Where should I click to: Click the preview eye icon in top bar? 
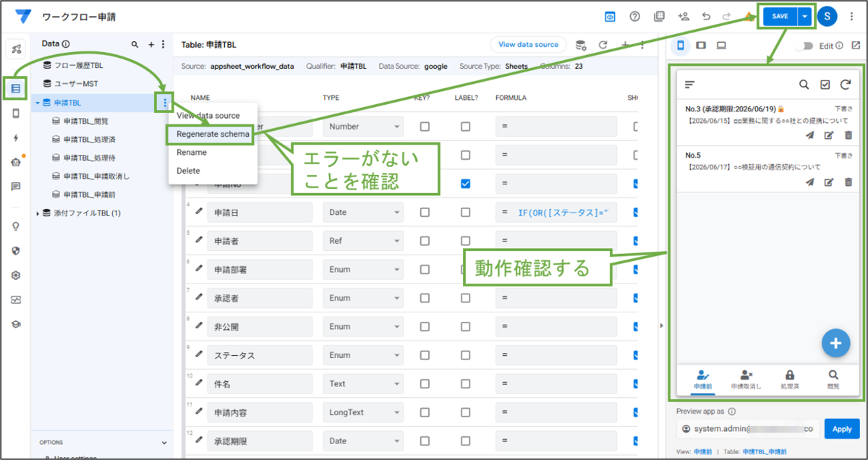[610, 17]
